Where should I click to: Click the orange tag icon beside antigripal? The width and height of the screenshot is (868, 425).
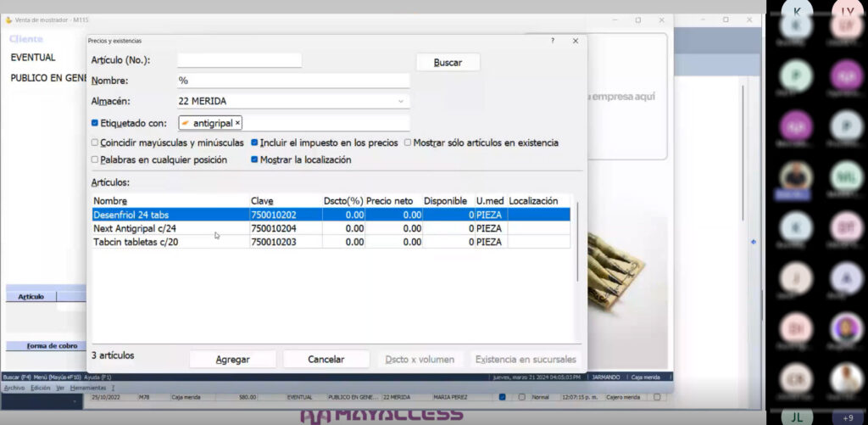185,123
